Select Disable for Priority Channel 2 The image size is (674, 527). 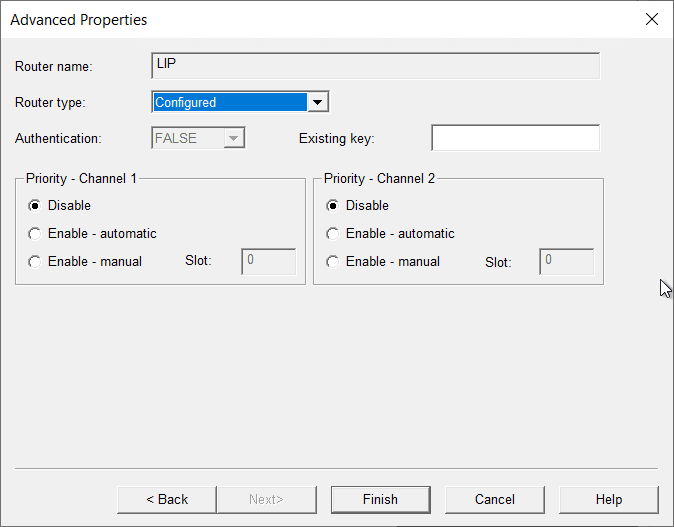(x=334, y=206)
